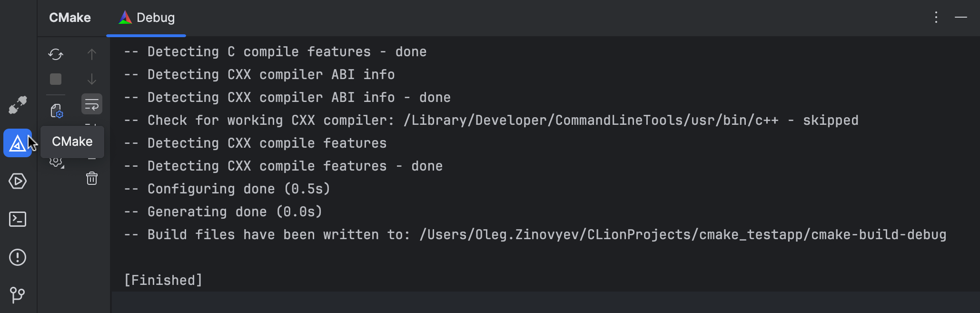Jump to next message with the down arrow
The image size is (980, 313).
91,79
